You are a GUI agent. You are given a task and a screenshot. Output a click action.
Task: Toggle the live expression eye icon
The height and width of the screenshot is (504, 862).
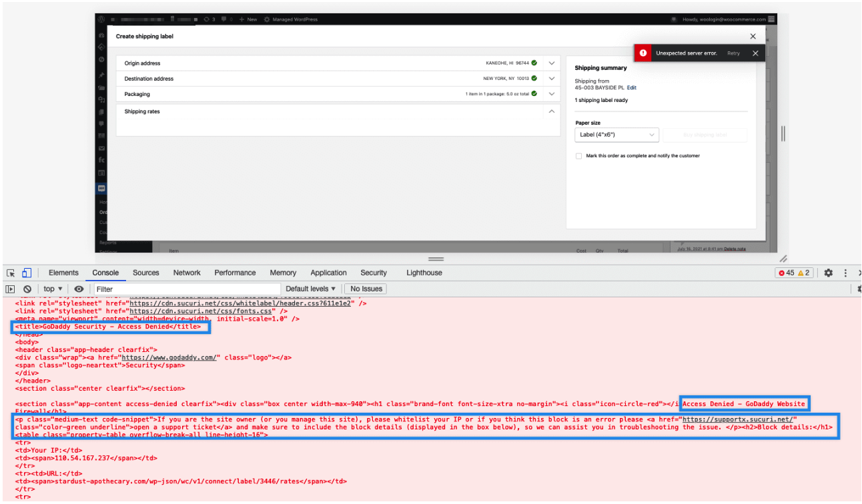[79, 288]
